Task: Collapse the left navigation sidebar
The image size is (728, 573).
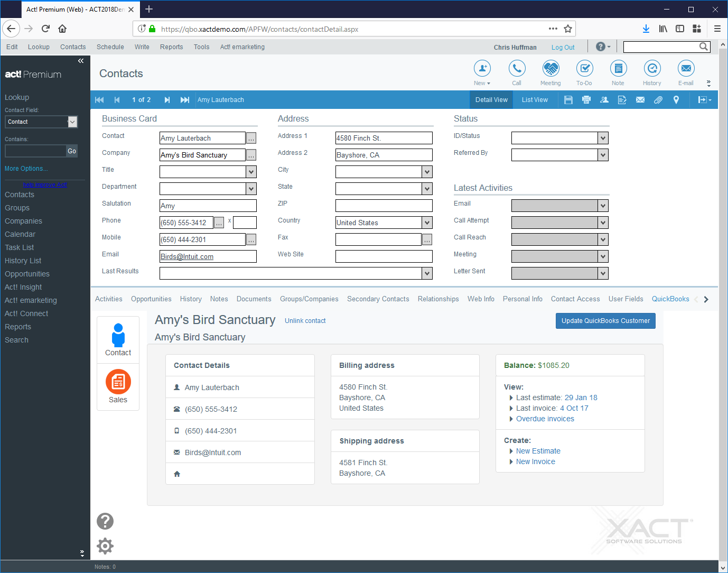Action: [x=81, y=61]
